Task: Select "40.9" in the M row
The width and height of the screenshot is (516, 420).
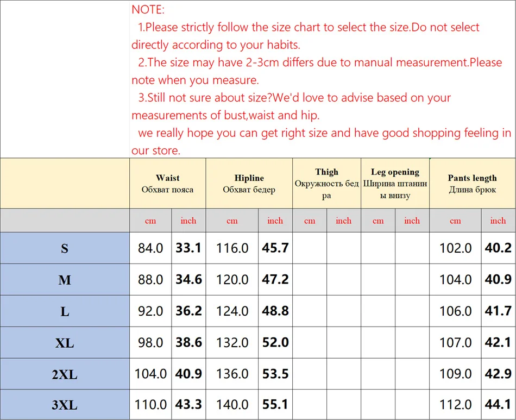Action: [498, 279]
